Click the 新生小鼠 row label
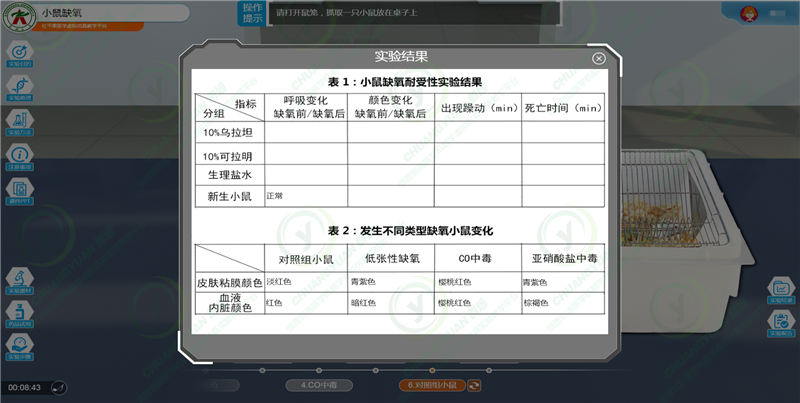800x403 pixels. 230,196
